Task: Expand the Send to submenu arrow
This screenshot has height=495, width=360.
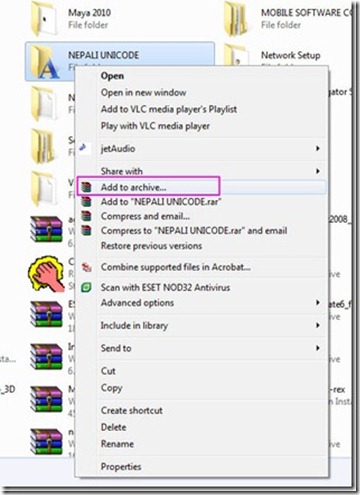Action: point(318,348)
